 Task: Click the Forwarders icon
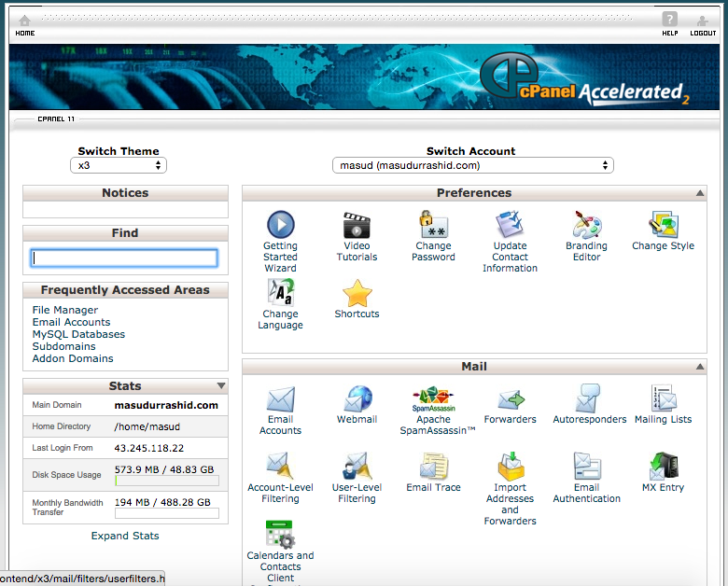[x=510, y=399]
